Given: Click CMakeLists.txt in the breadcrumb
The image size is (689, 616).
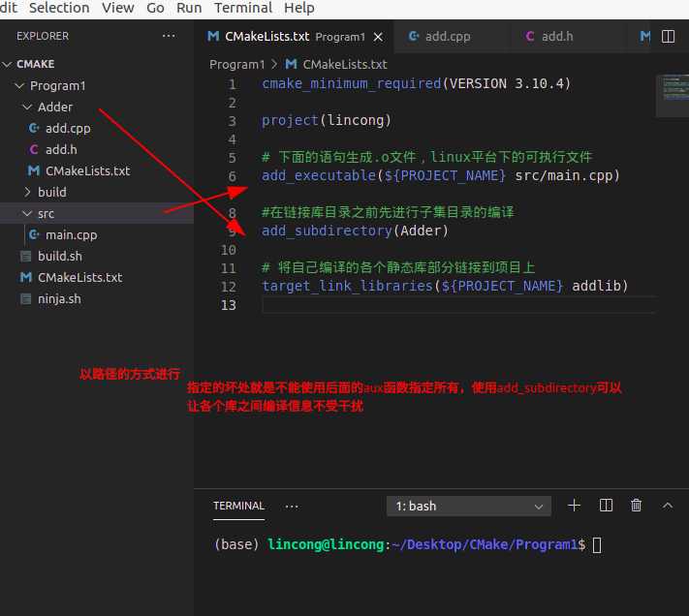Looking at the screenshot, I should click(345, 65).
